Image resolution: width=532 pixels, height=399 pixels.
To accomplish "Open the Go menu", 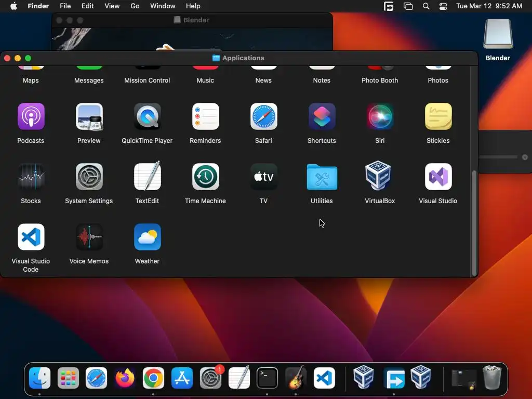I will (135, 6).
